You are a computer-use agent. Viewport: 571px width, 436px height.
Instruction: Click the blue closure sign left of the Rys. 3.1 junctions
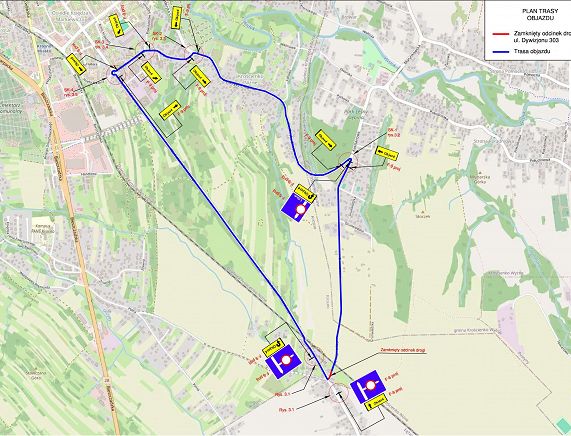pyautogui.click(x=283, y=361)
